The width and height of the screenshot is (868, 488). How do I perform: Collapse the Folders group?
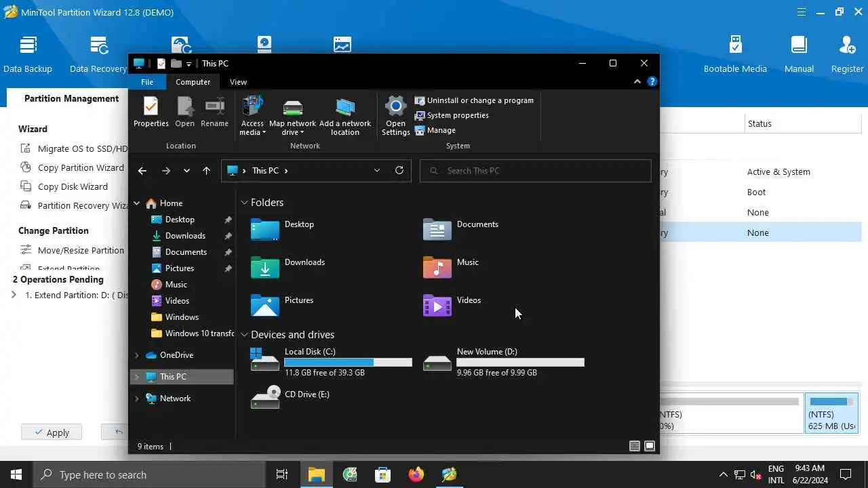coord(244,203)
